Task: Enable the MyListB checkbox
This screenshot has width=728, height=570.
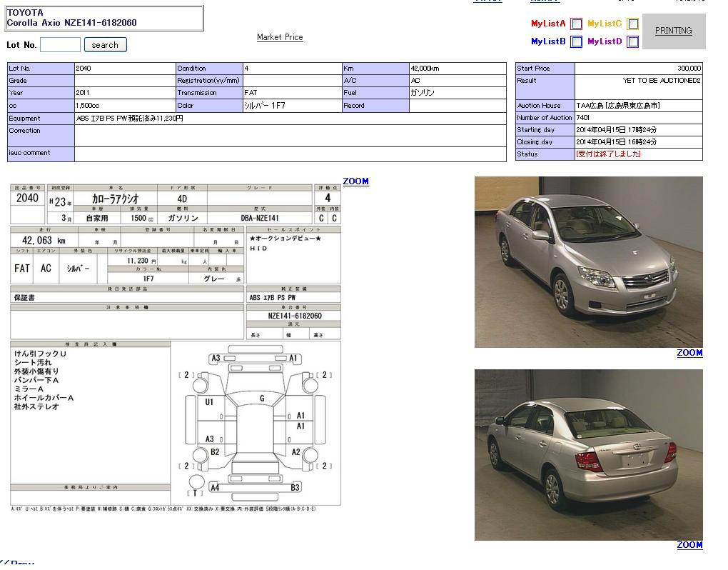Action: pyautogui.click(x=576, y=41)
